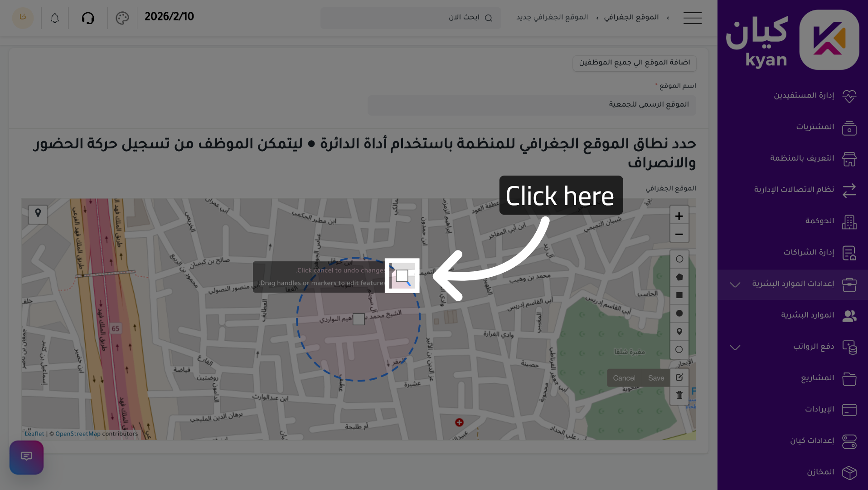The height and width of the screenshot is (490, 868).
Task: Toggle the location pin control on the map's top corner
Action: [38, 215]
